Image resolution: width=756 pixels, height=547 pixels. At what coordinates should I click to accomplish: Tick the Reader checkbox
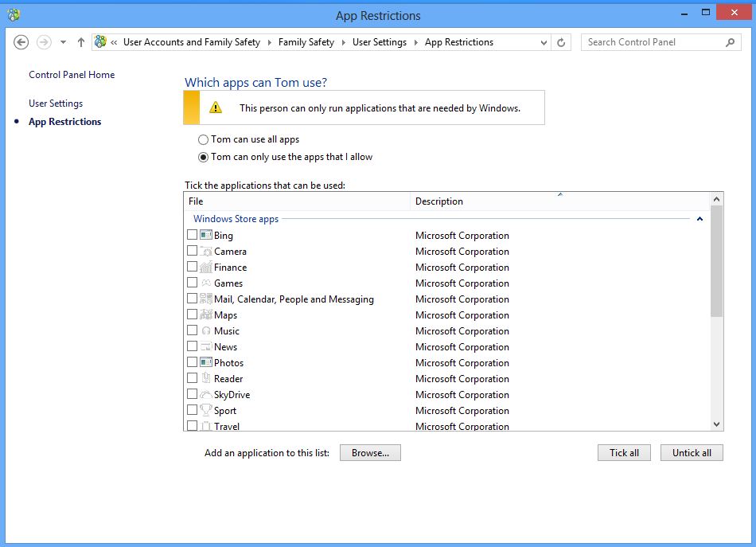tap(192, 378)
